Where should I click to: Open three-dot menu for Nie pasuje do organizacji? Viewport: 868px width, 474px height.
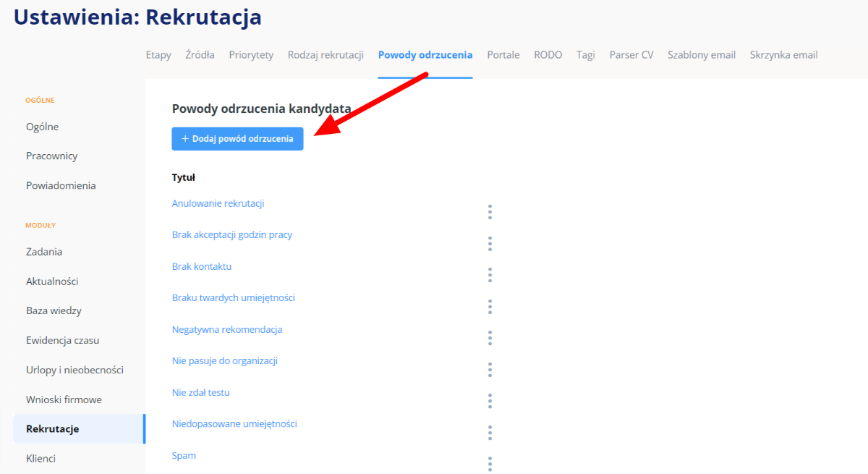490,370
